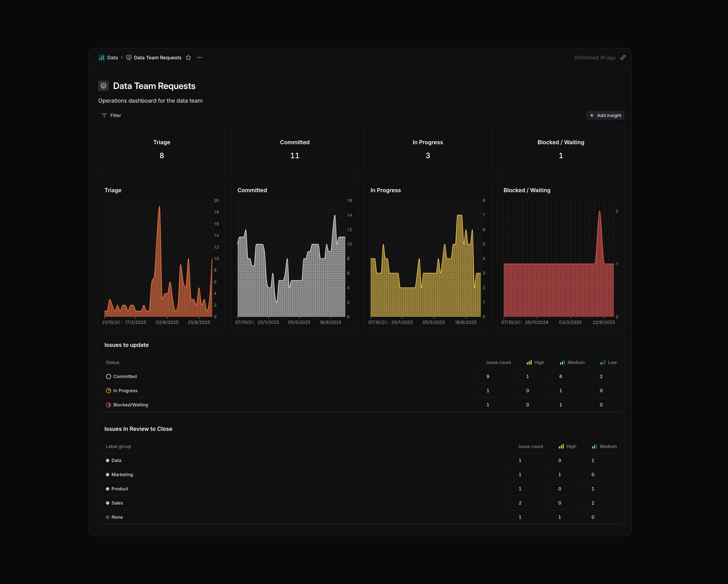Viewport: 728px width, 584px height.
Task: Click the In Progress status icon
Action: point(108,391)
